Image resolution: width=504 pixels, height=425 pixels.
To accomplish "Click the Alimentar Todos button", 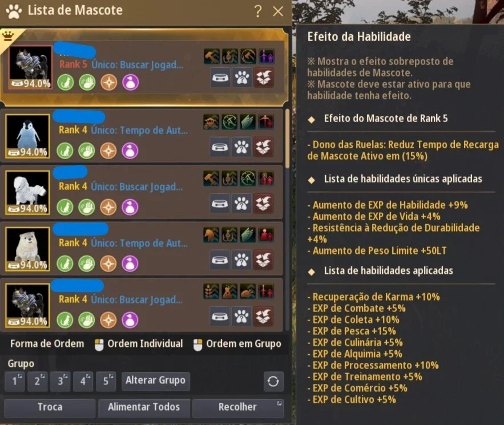I will pos(144,407).
